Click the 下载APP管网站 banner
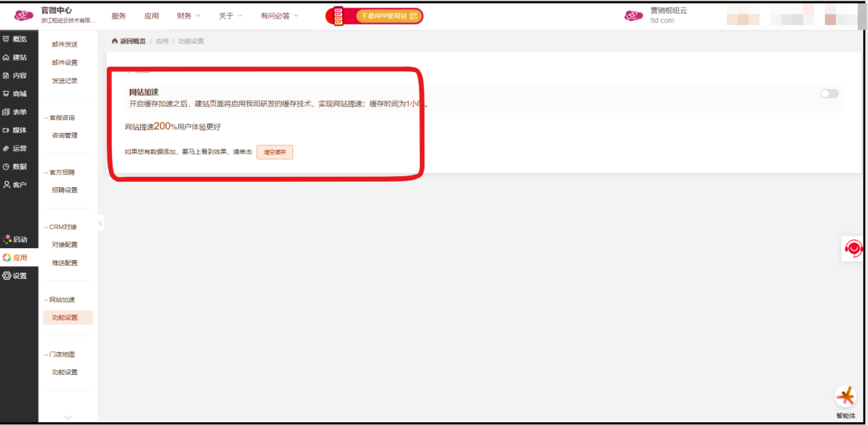This screenshot has width=868, height=425. (374, 16)
